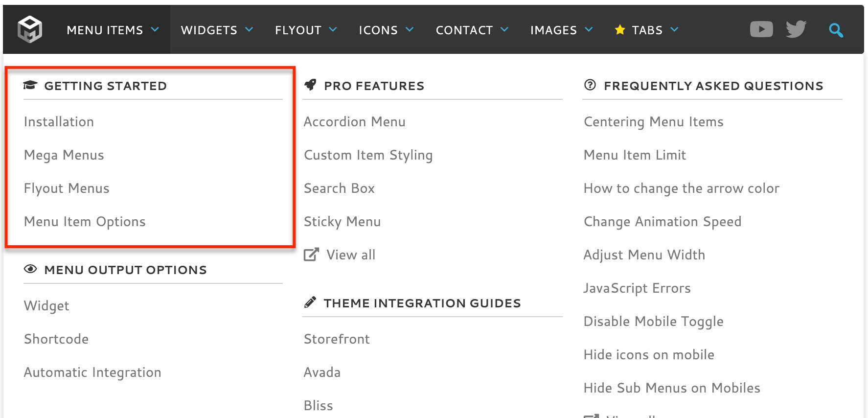Open the Contact menu item

coord(464,30)
